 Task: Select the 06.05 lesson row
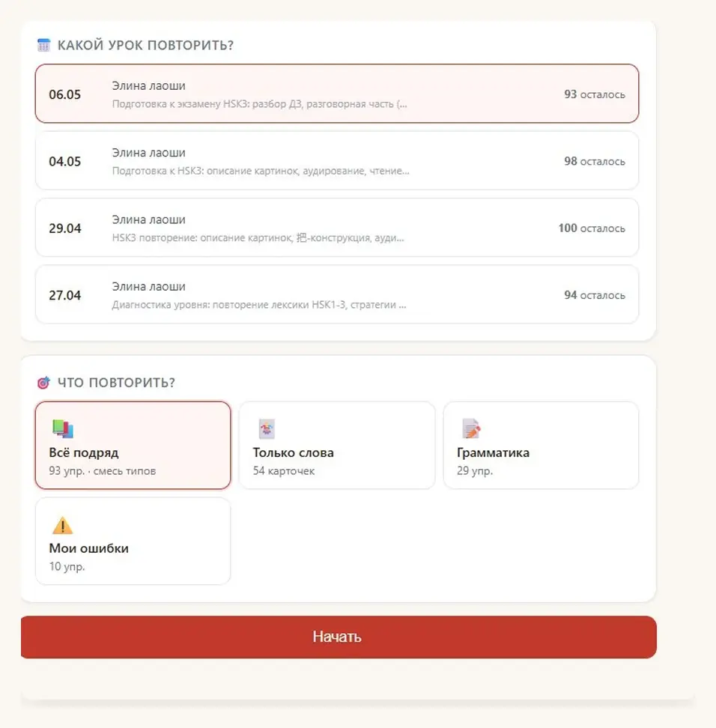click(337, 94)
